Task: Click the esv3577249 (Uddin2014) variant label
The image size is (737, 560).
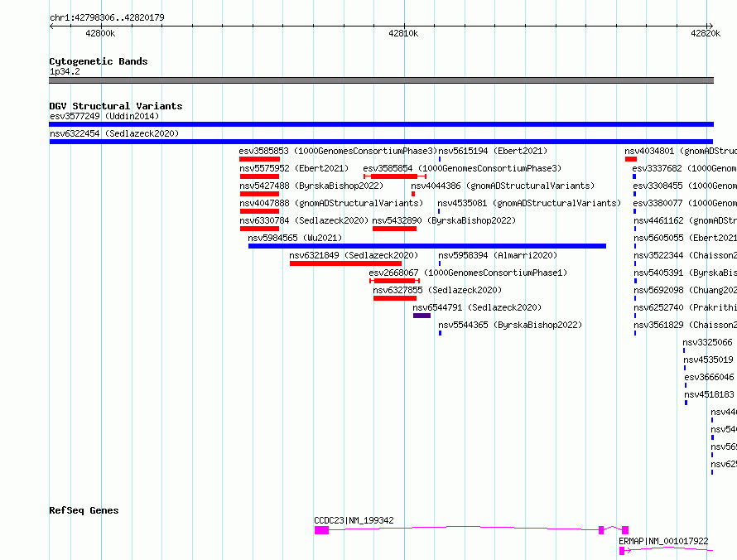Action: click(x=104, y=116)
